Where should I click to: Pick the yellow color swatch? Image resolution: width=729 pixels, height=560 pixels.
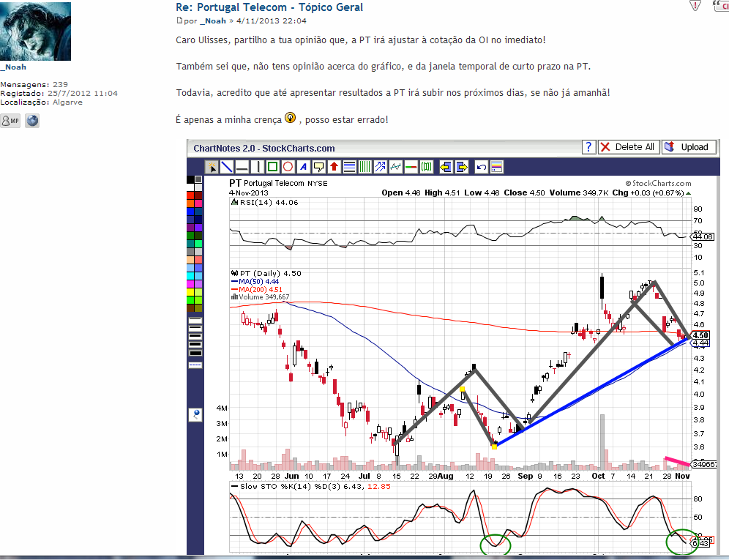pyautogui.click(x=190, y=292)
